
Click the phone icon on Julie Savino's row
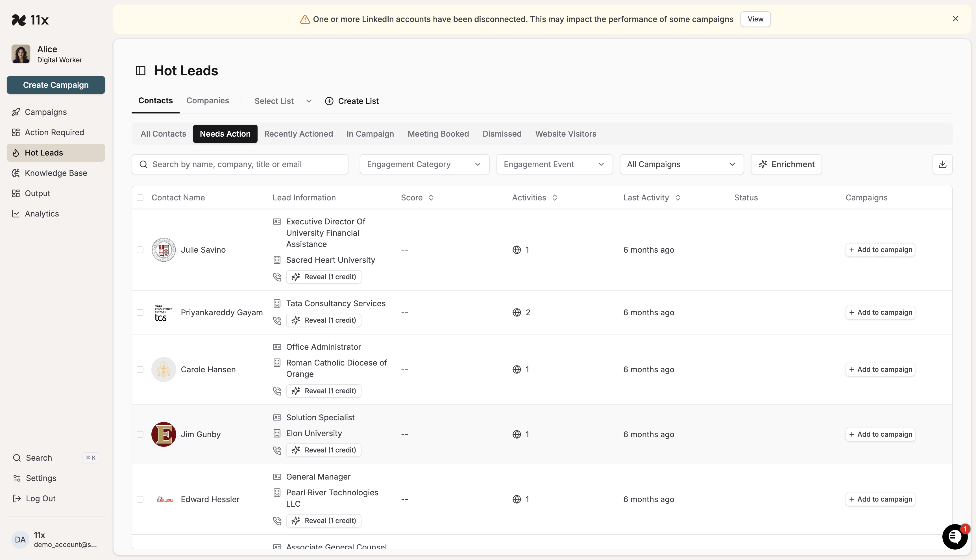click(277, 277)
